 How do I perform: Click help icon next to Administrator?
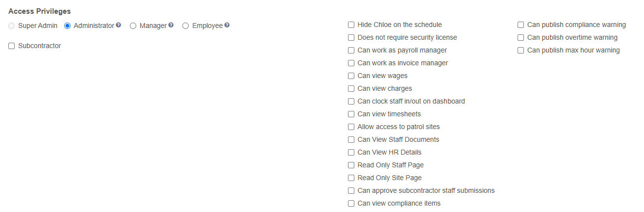point(119,25)
